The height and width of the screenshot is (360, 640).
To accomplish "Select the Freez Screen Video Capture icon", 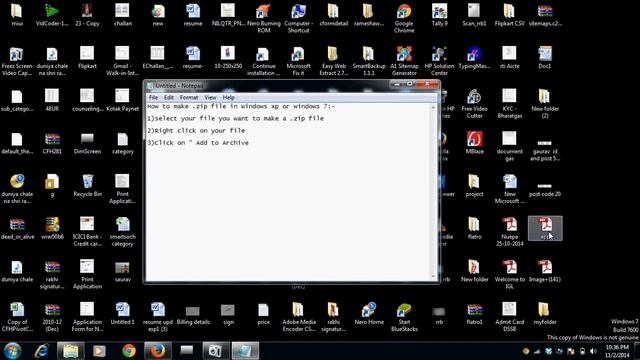I will pos(17,61).
